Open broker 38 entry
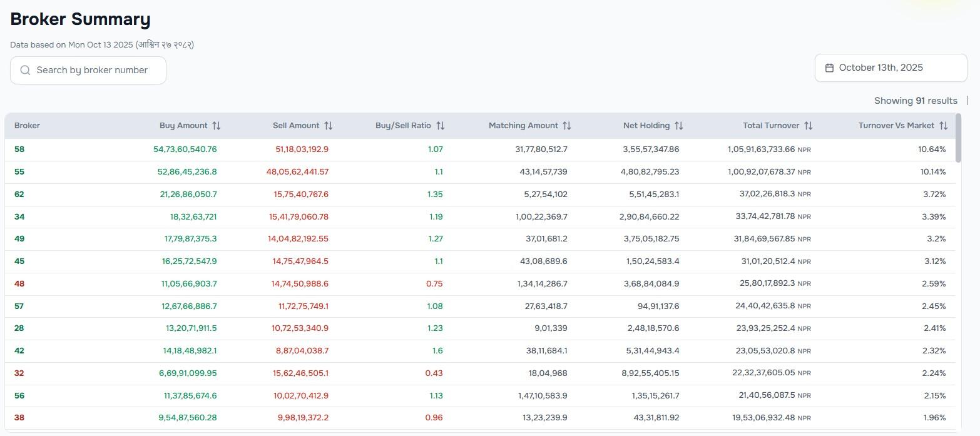Viewport: 980px width, 436px height. (x=19, y=418)
